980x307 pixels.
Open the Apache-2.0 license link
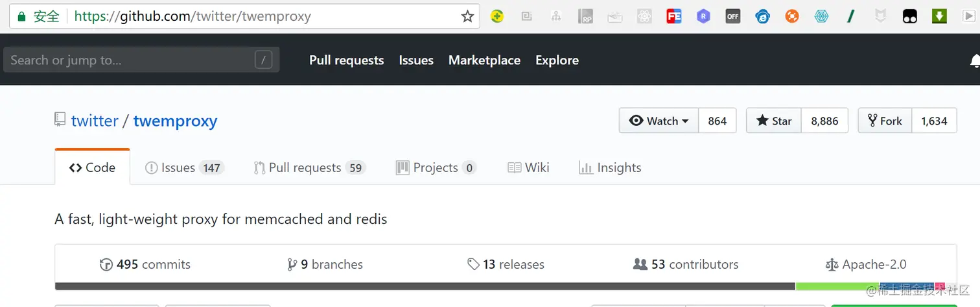click(x=866, y=264)
